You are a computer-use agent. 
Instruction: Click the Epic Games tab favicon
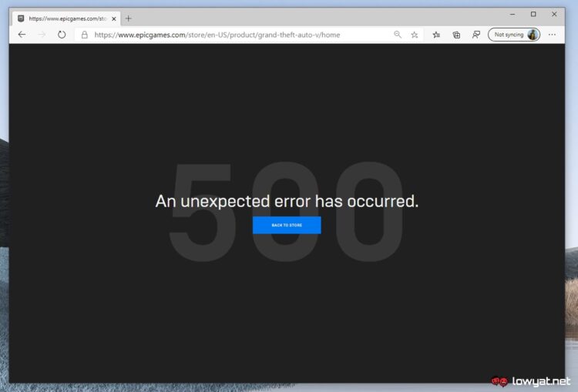21,18
